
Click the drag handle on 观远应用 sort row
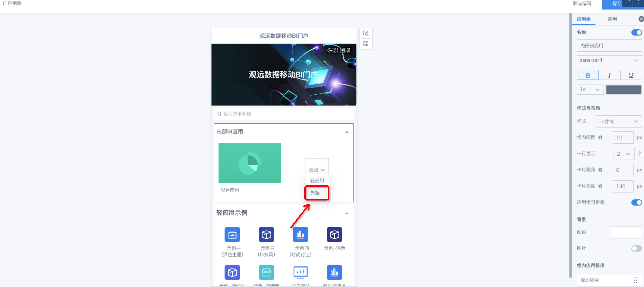pos(635,280)
